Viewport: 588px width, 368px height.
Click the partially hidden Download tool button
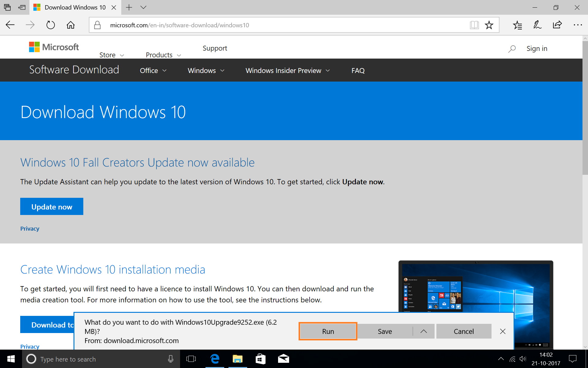pos(47,324)
